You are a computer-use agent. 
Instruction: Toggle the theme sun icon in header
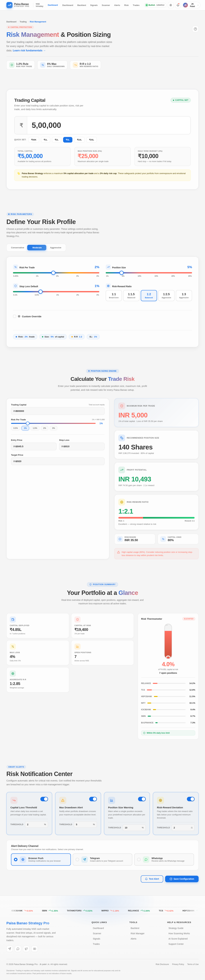(171, 5)
